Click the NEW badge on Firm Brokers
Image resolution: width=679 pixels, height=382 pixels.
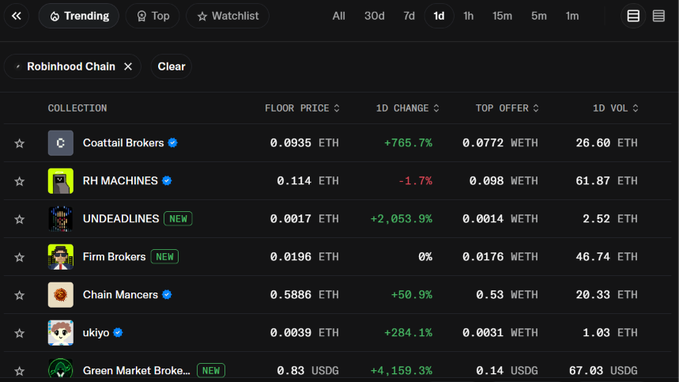165,257
